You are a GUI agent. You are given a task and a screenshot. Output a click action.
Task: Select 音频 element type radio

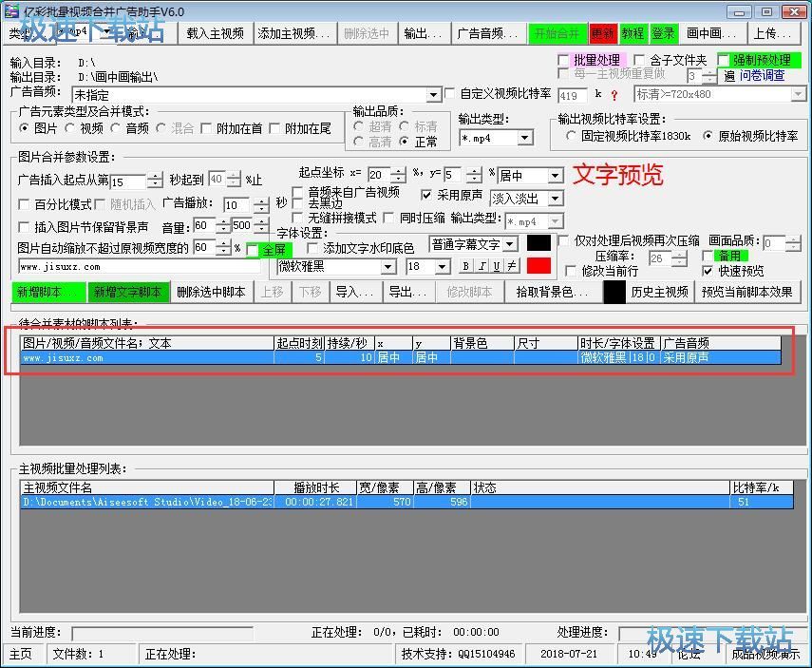pos(115,128)
